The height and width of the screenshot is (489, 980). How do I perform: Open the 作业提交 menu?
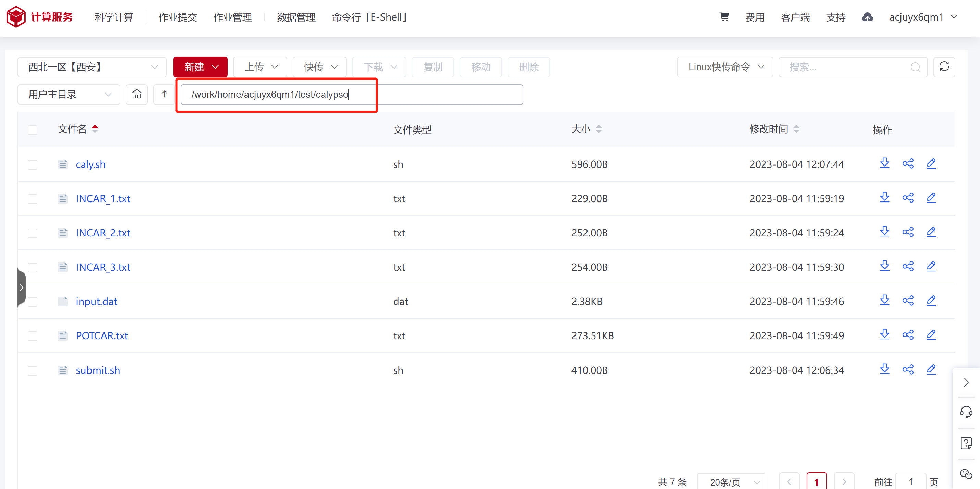[x=178, y=17]
